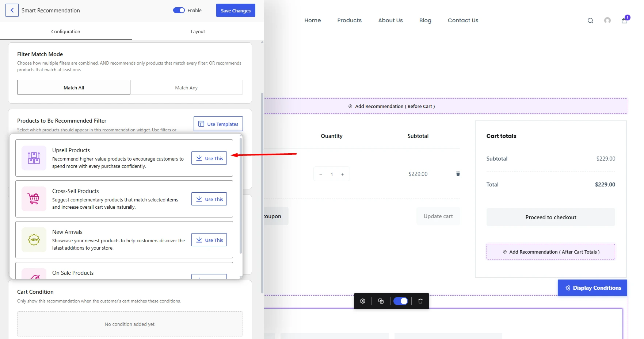Screen dimensions: 644x339
Task: Click the Use Templates layout icon
Action: [201, 124]
